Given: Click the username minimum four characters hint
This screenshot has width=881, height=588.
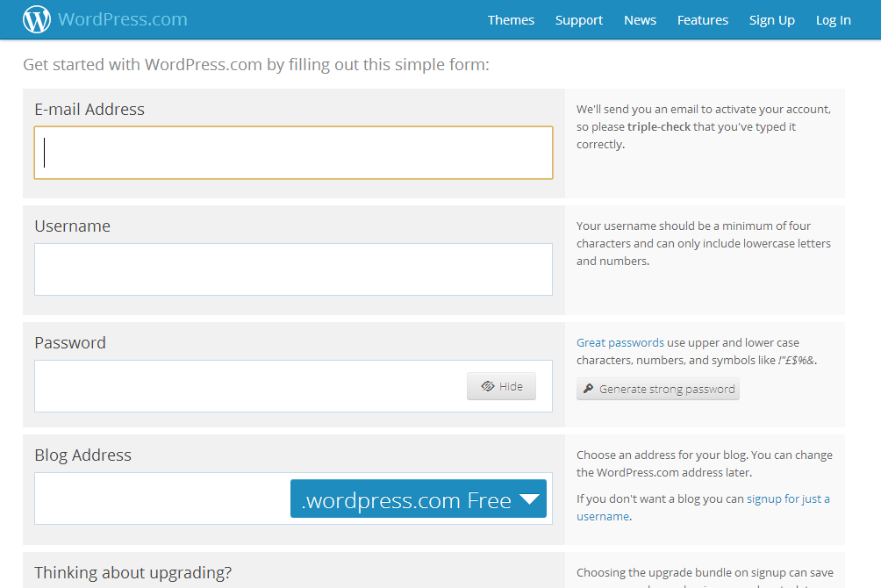Looking at the screenshot, I should [x=704, y=243].
